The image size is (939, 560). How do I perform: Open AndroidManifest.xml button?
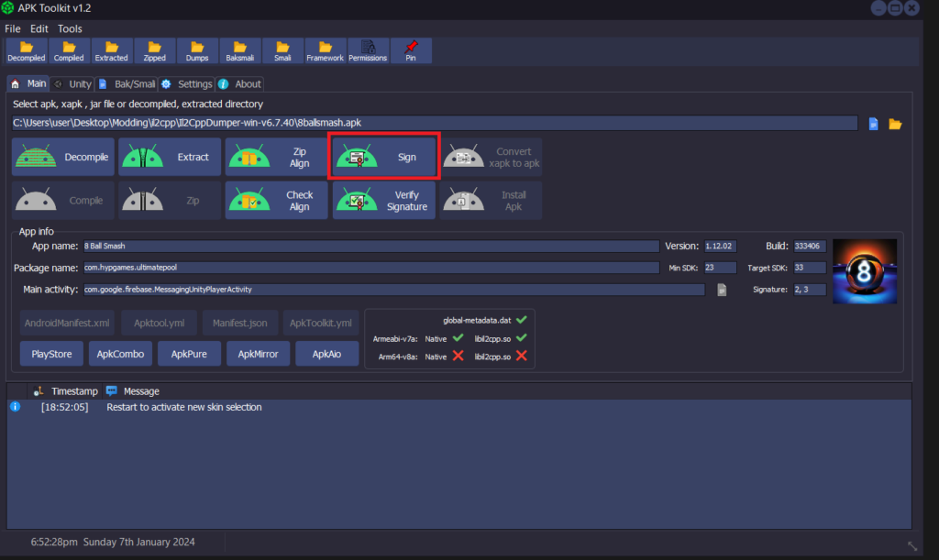point(66,323)
